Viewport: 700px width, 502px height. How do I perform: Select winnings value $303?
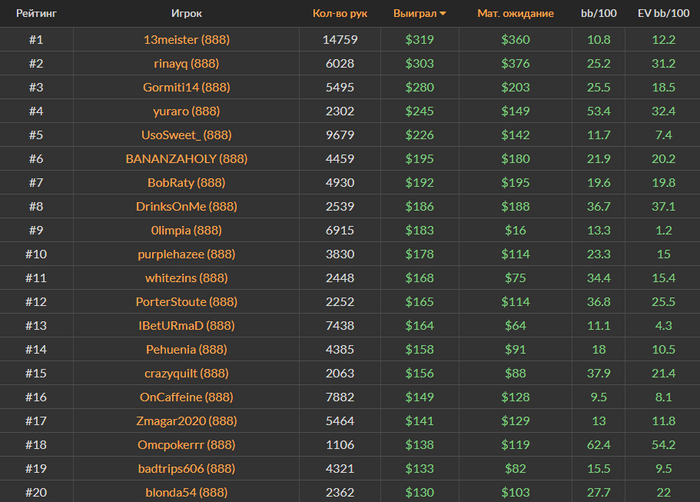coord(419,63)
